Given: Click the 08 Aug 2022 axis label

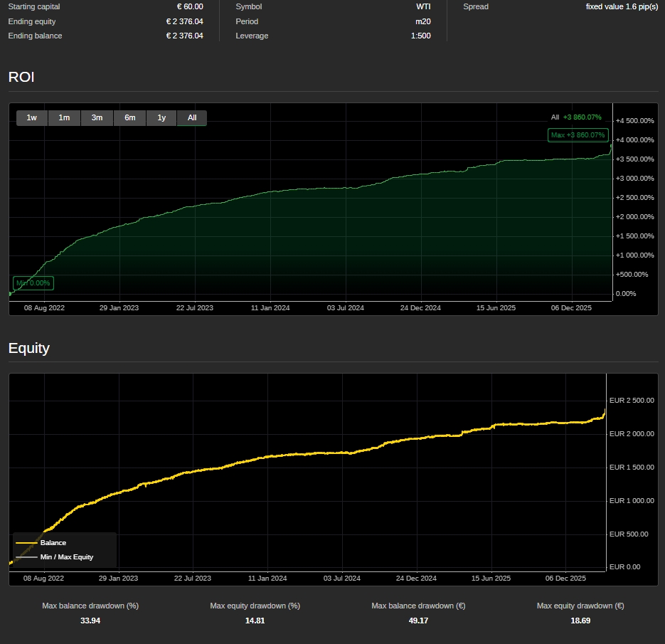Looking at the screenshot, I should tap(43, 307).
